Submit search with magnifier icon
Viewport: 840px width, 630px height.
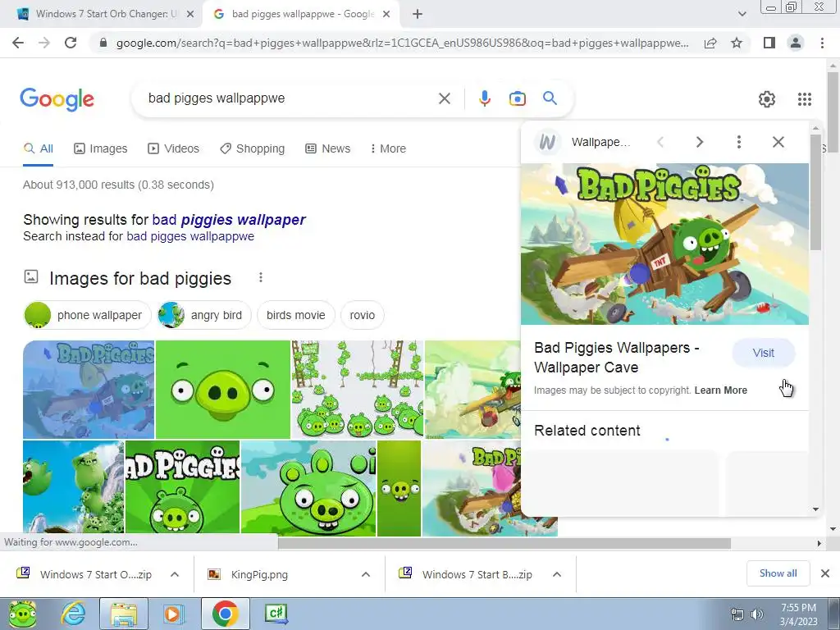click(550, 98)
